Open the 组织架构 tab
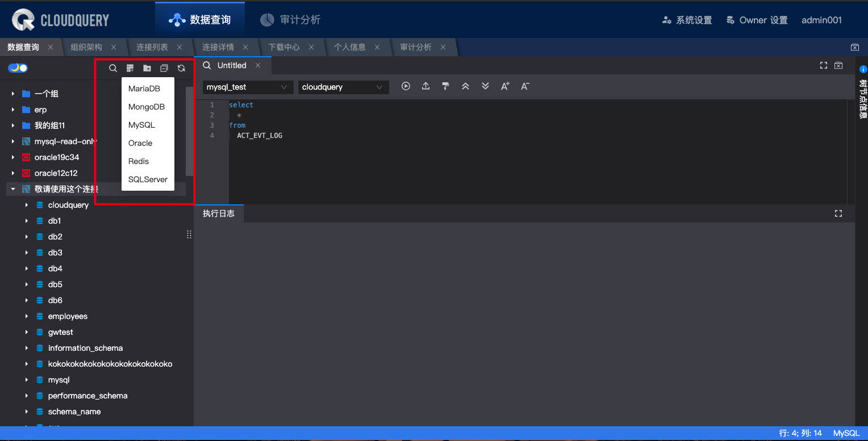868x441 pixels. click(86, 47)
